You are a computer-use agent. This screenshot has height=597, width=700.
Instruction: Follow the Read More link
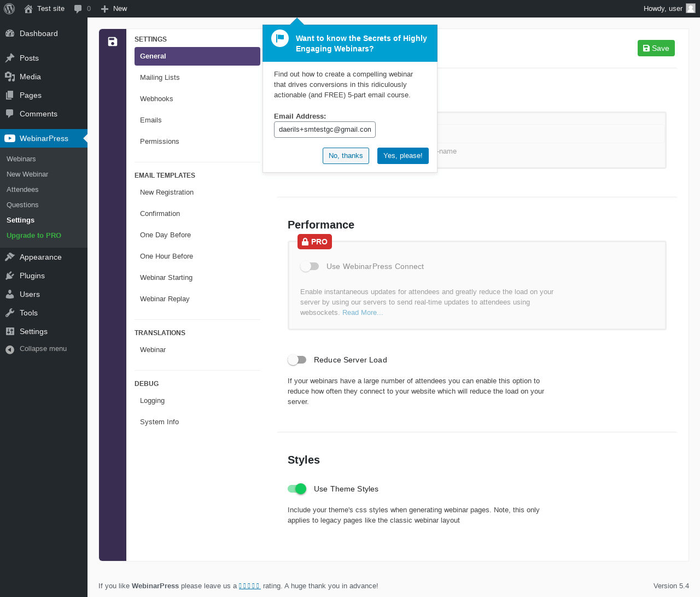pos(363,313)
